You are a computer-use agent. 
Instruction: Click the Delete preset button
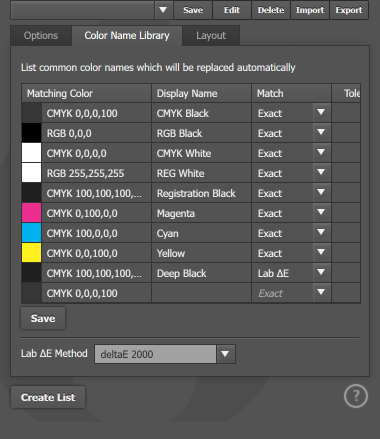pyautogui.click(x=271, y=10)
